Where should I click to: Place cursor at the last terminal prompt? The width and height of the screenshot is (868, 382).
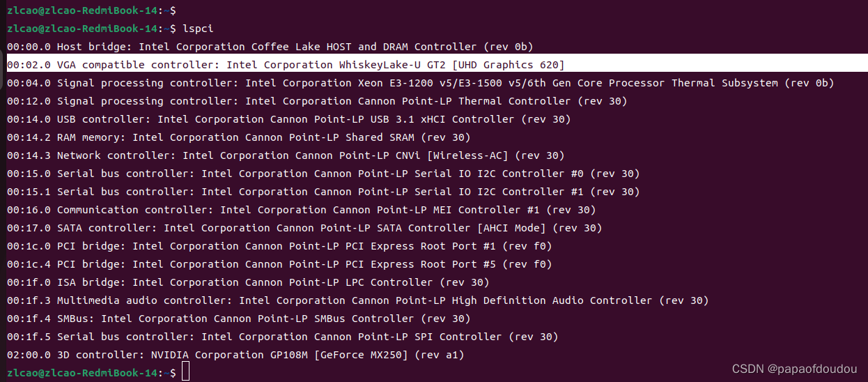(x=185, y=373)
